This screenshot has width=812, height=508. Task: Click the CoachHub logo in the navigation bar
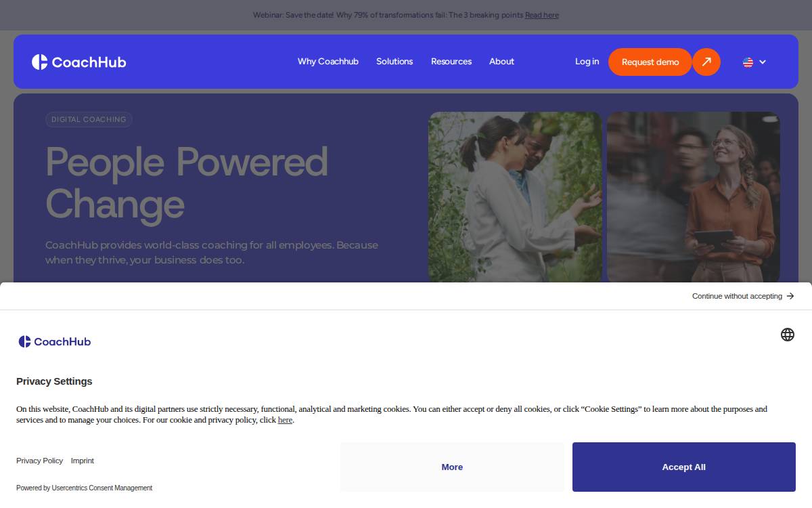[78, 62]
